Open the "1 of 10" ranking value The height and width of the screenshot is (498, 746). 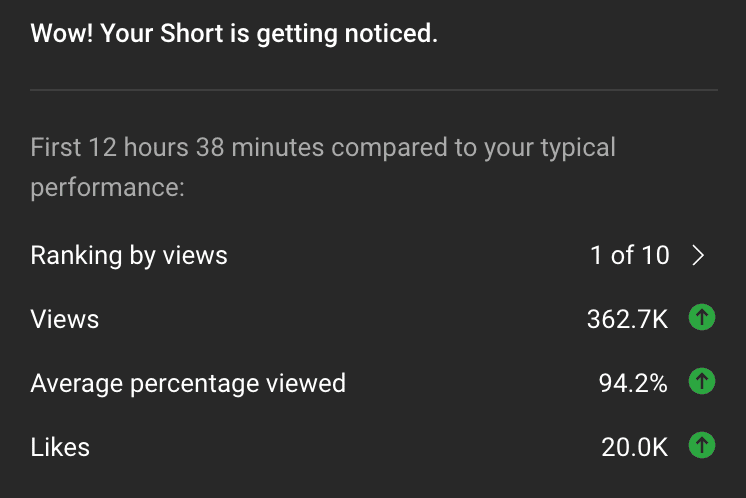point(630,255)
